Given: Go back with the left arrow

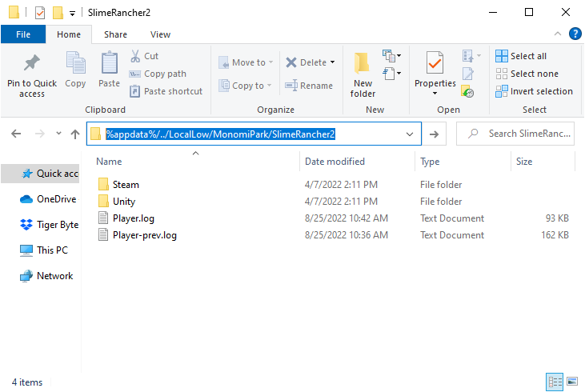Looking at the screenshot, I should [16, 134].
